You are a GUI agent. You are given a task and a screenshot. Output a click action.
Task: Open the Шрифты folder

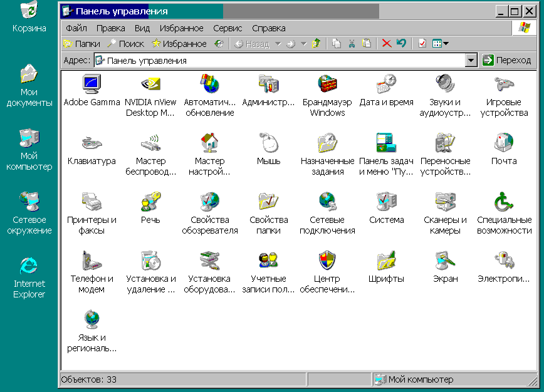[386, 267]
